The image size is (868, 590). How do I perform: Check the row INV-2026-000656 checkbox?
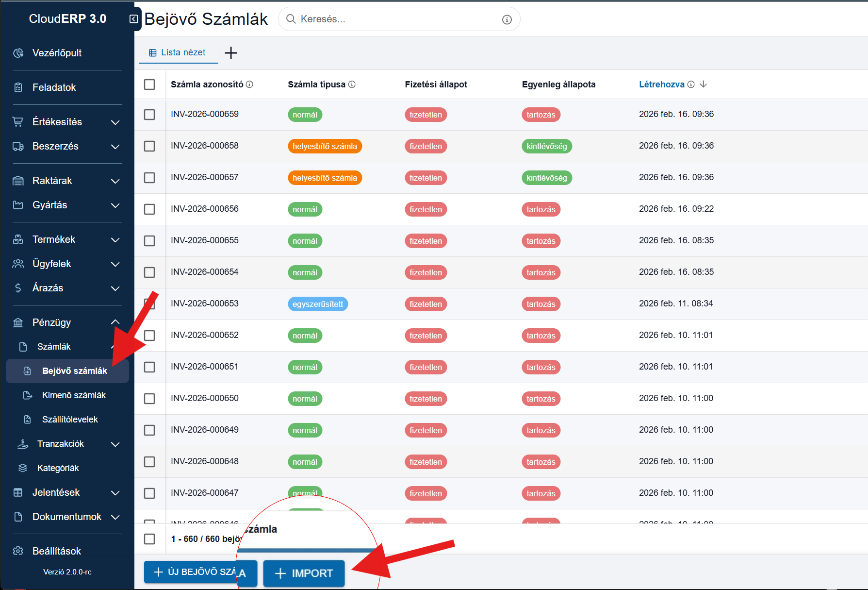pos(149,209)
